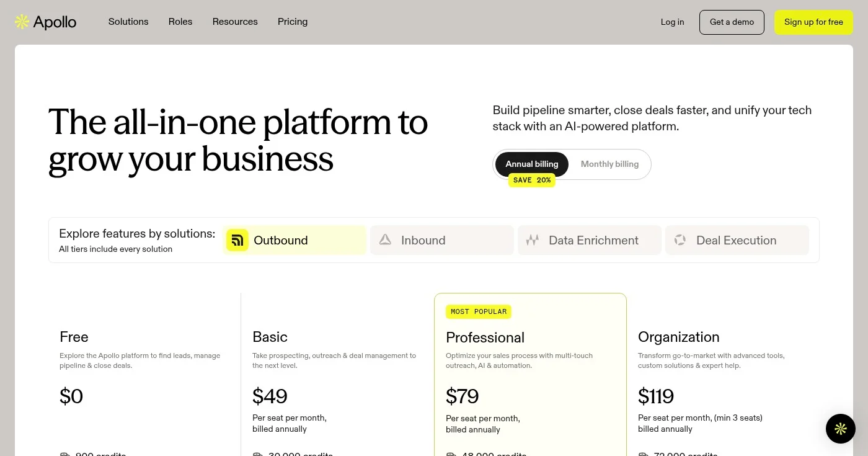Click the $79 price
The height and width of the screenshot is (456, 868).
pos(463,396)
